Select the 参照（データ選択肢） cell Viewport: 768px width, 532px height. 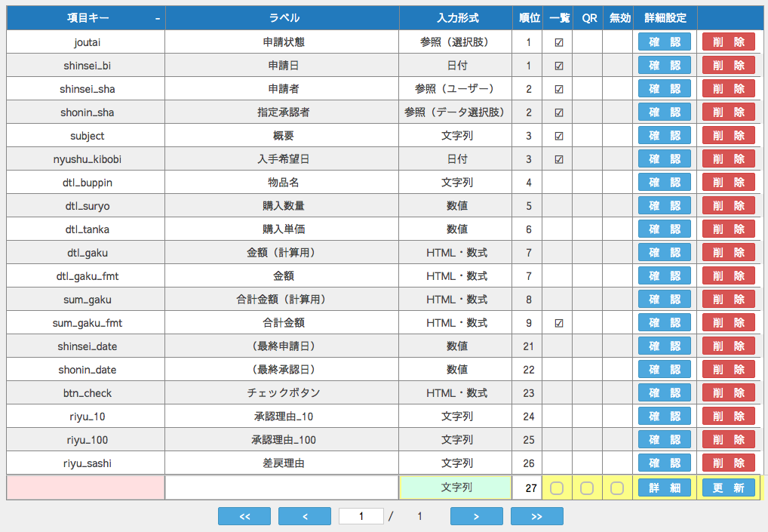456,112
